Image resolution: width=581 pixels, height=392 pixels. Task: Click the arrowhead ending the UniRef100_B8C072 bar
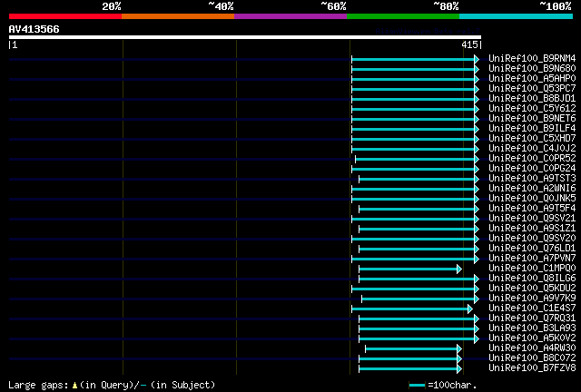pyautogui.click(x=459, y=359)
